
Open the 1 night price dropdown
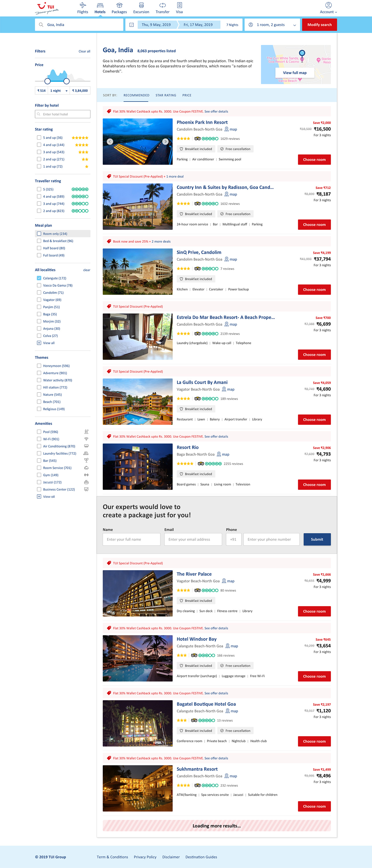tap(59, 91)
